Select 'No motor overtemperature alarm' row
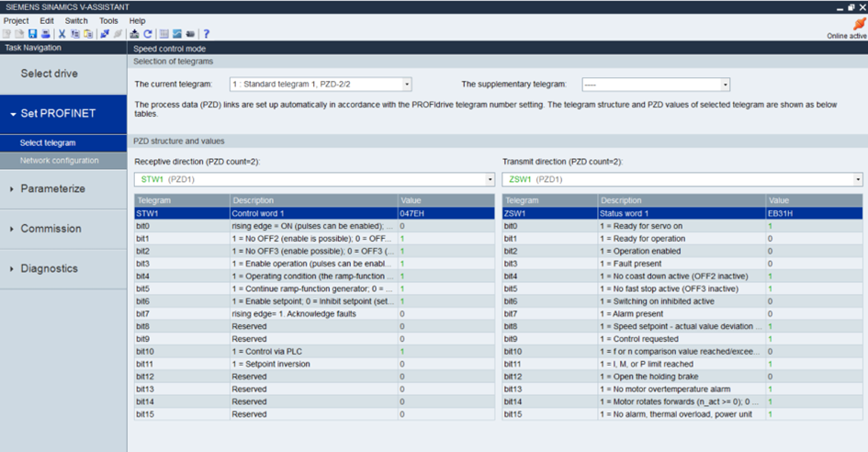The height and width of the screenshot is (452, 868). click(682, 390)
